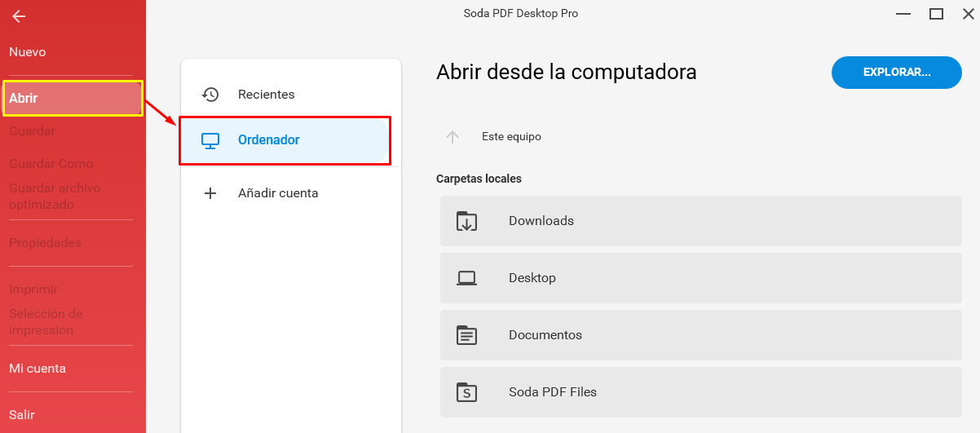Minimize the Soda PDF window
980x433 pixels.
pyautogui.click(x=903, y=14)
